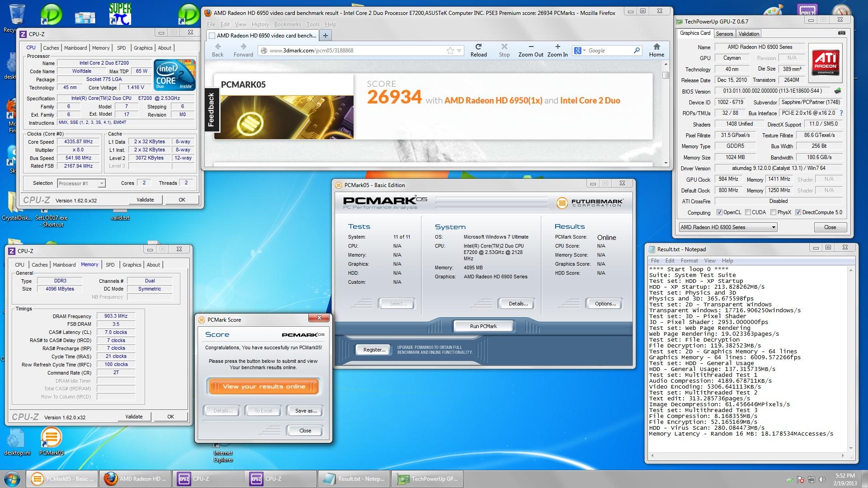This screenshot has height=488, width=868.
Task: Click the Show desktop strip on the taskbar
Action: tap(864, 479)
